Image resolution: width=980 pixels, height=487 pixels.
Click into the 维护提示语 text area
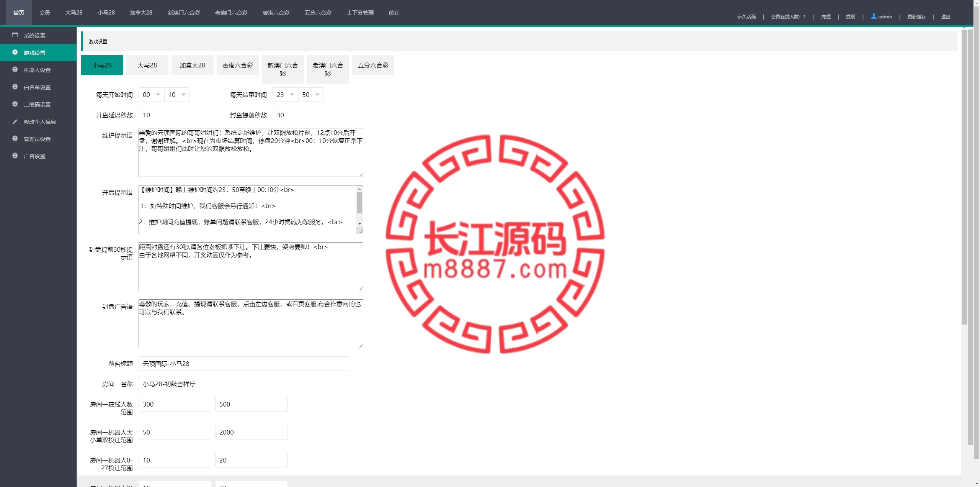[x=251, y=152]
